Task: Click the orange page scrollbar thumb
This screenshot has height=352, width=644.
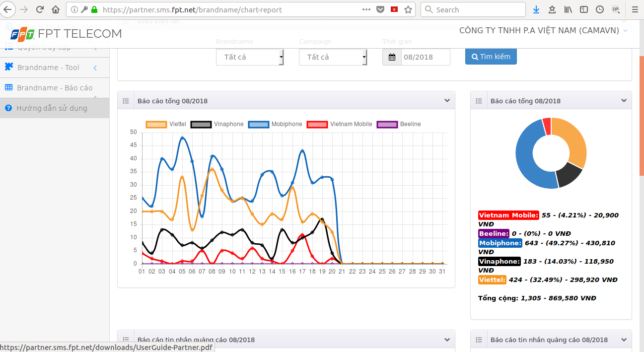Action: [642, 115]
